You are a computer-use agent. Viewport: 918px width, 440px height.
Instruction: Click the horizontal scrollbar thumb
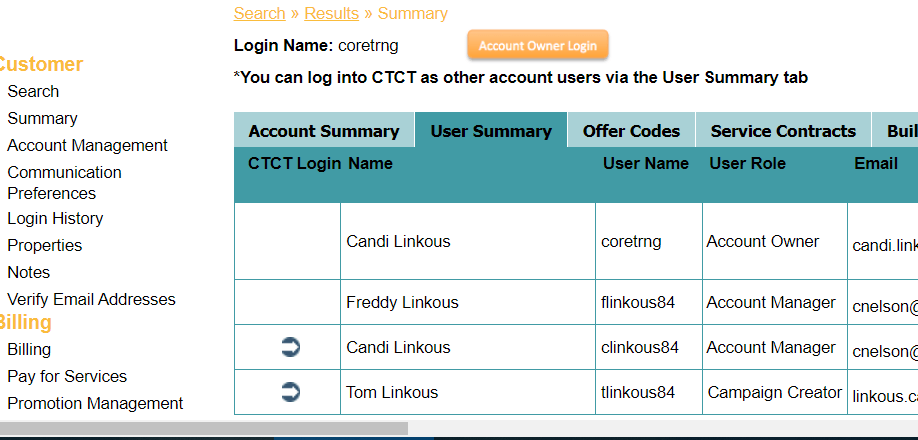[204, 428]
